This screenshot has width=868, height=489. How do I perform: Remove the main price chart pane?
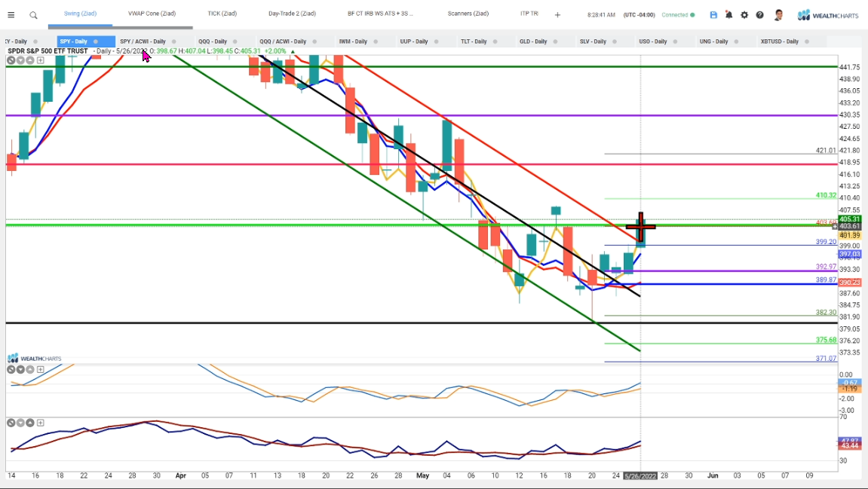(11, 60)
